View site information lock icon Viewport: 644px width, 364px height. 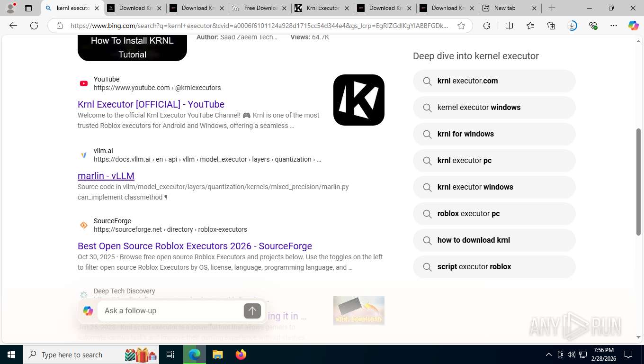[60, 26]
